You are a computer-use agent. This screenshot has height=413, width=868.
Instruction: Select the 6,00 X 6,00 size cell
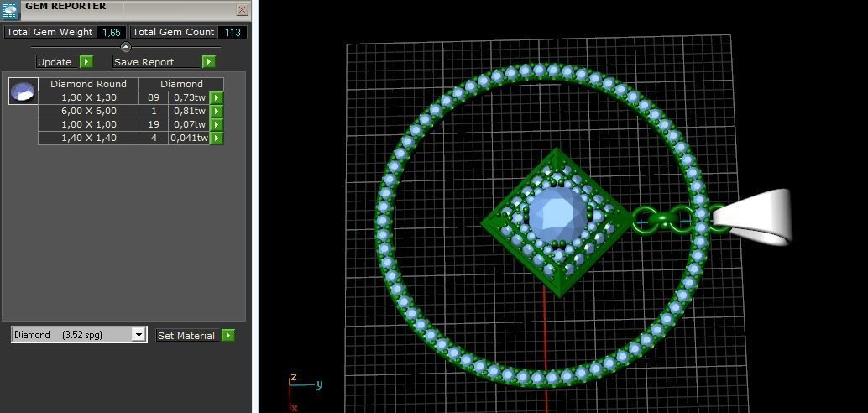point(88,112)
